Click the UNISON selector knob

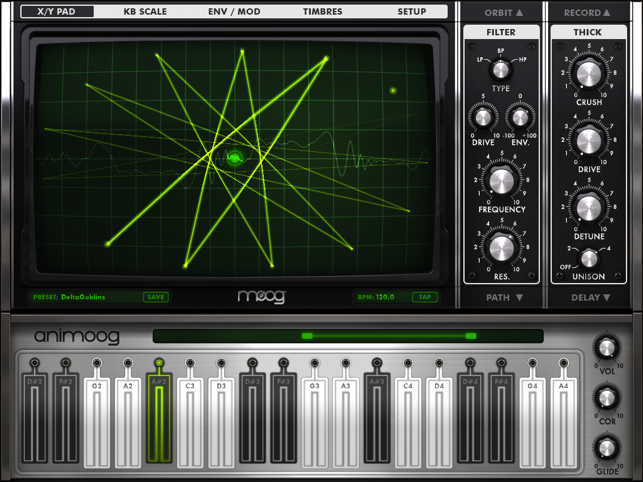tap(589, 258)
